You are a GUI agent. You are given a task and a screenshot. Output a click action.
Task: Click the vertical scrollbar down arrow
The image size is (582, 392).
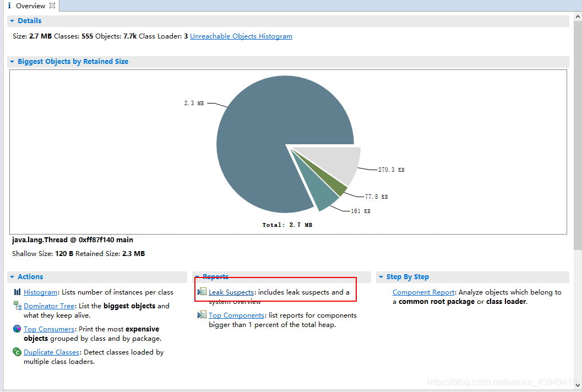[x=578, y=385]
